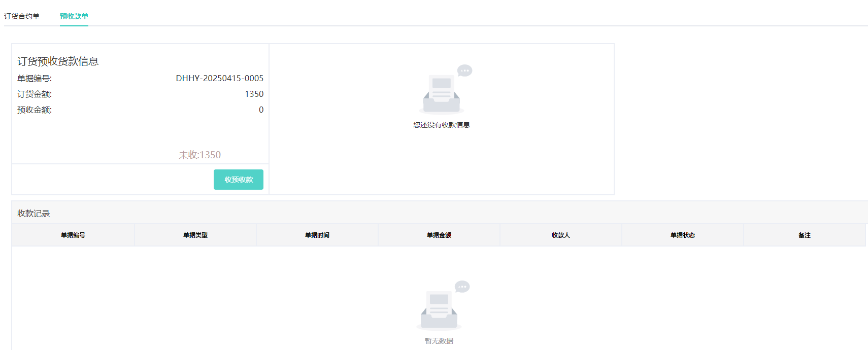Select the 预收款单 tab
Viewport: 868px width, 350px height.
tap(74, 16)
